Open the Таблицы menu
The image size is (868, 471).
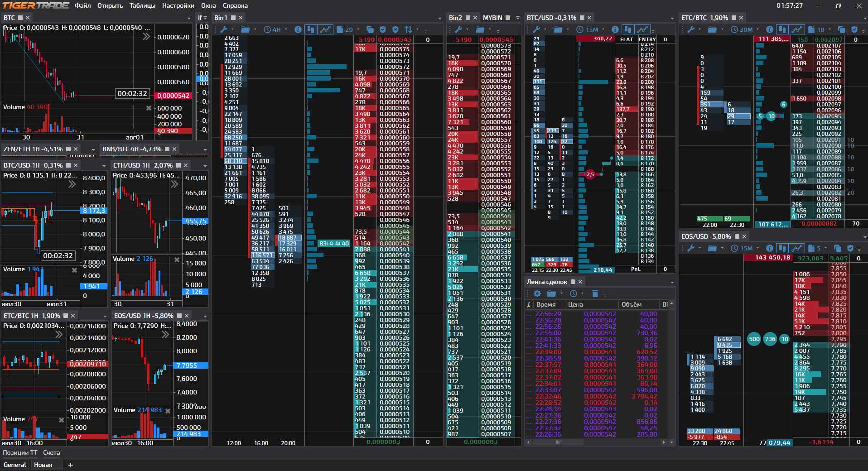(142, 5)
